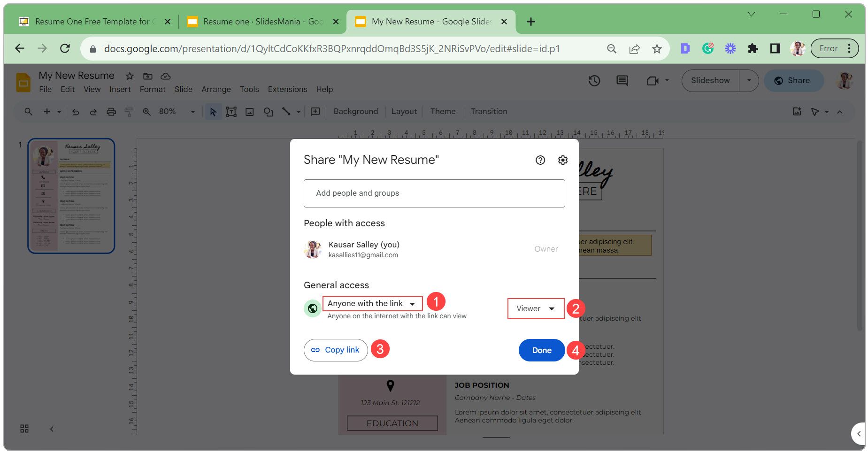Open the Viewer role dropdown

click(x=535, y=309)
